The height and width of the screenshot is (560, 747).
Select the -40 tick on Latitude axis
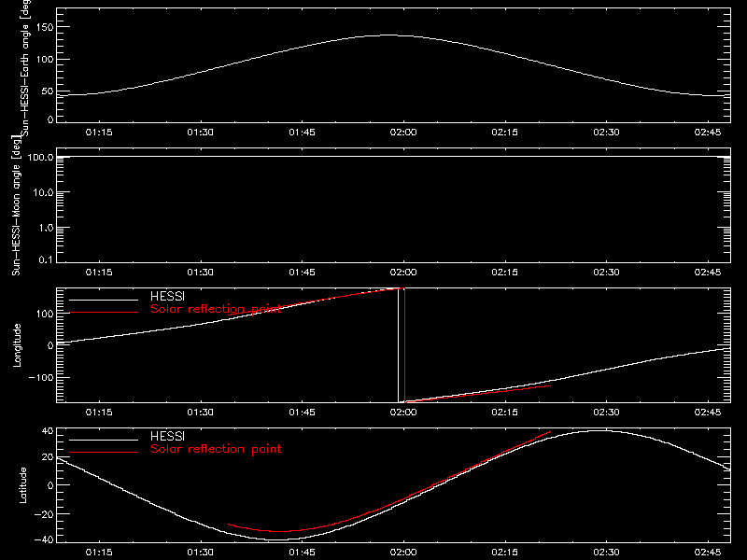44,539
